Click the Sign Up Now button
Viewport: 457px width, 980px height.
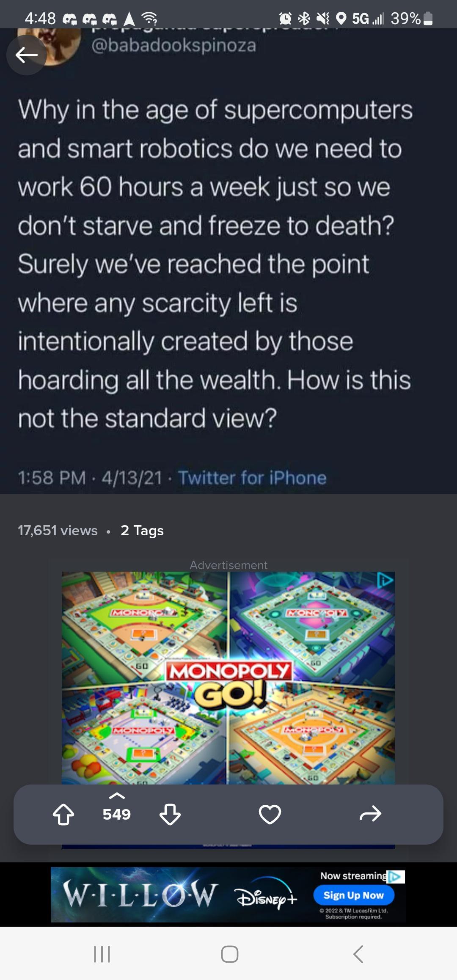[354, 895]
